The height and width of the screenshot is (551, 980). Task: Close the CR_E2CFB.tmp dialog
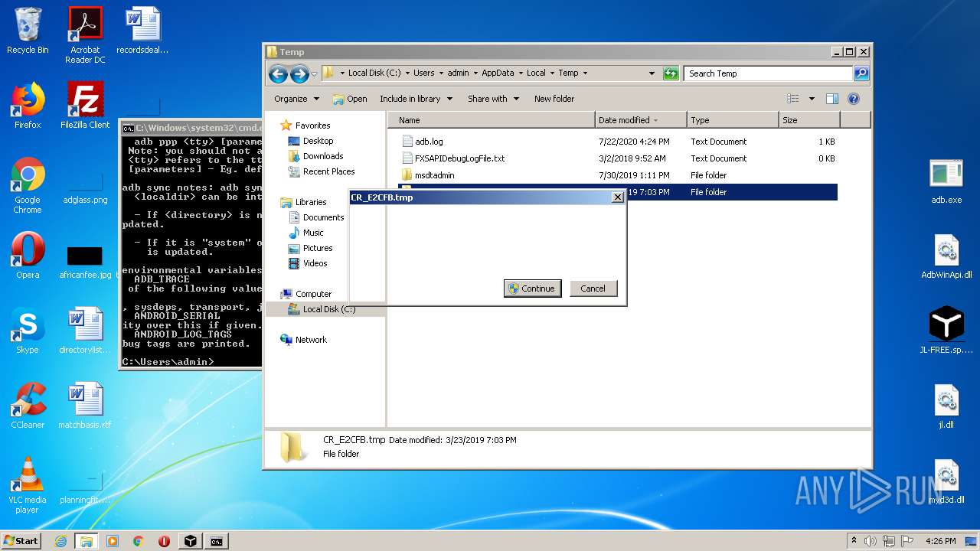(617, 197)
